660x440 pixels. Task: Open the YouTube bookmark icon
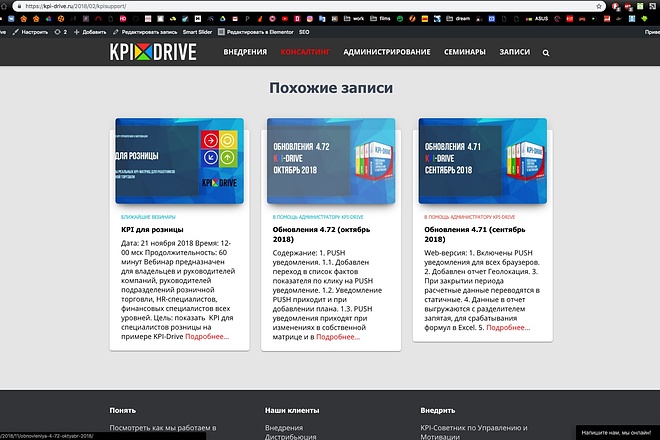pyautogui.click(x=285, y=19)
